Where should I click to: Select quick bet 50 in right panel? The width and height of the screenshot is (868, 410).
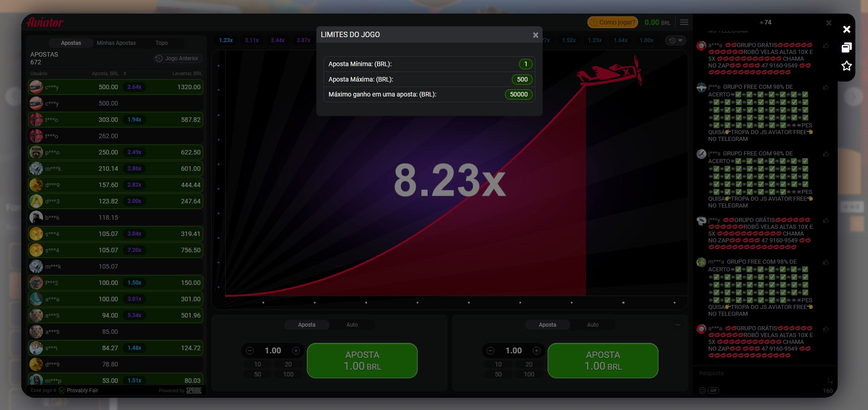[498, 374]
